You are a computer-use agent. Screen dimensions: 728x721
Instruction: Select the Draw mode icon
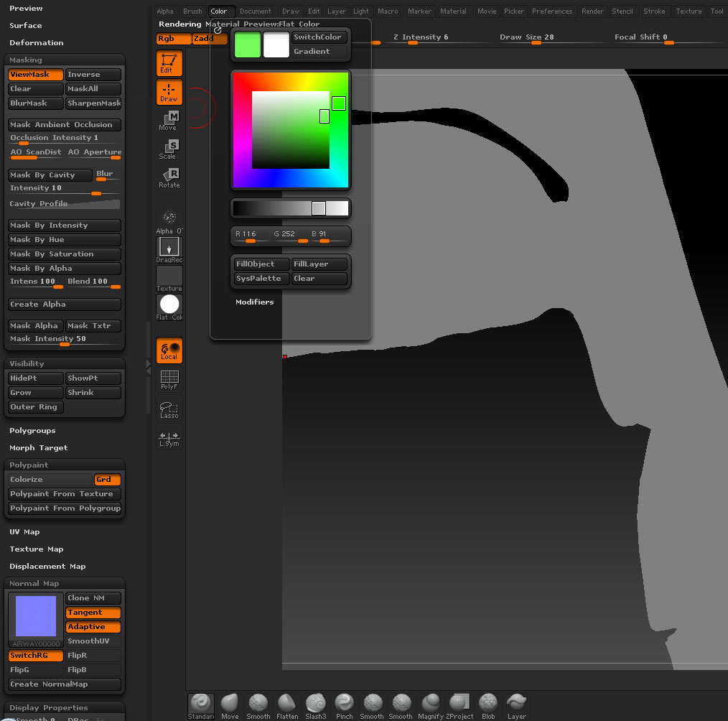point(169,92)
